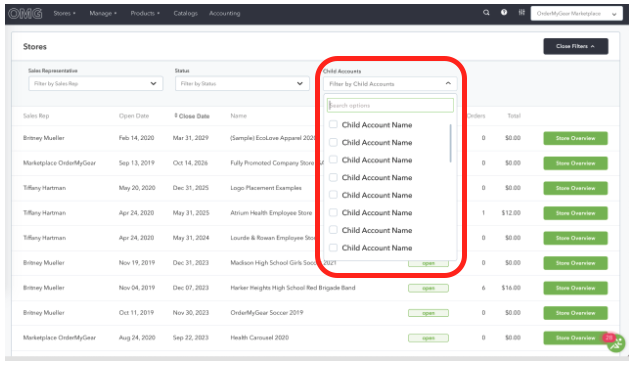Click the $16.00 total amount
The image size is (636, 366).
tap(511, 288)
